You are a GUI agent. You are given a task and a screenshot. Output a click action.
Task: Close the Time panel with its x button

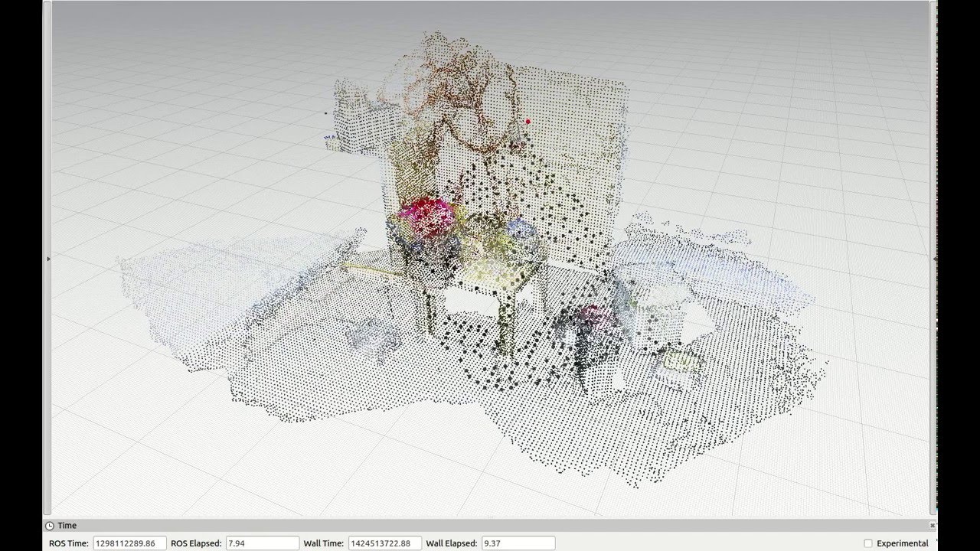933,526
